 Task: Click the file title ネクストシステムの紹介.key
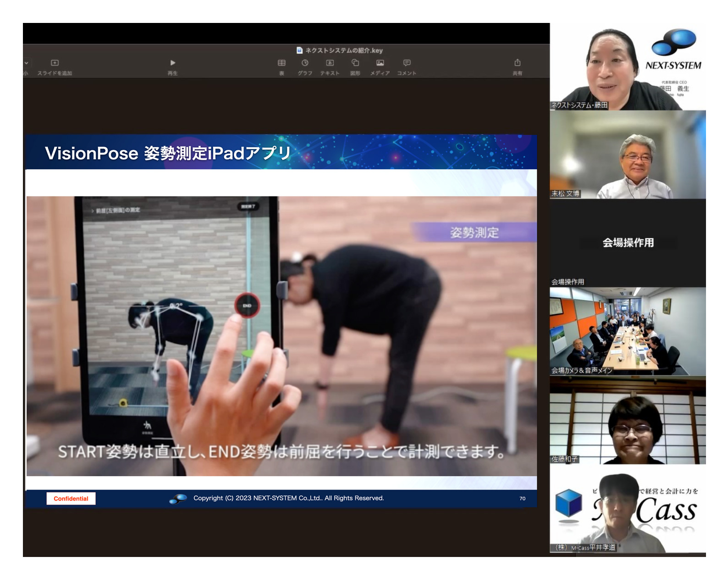tap(344, 50)
